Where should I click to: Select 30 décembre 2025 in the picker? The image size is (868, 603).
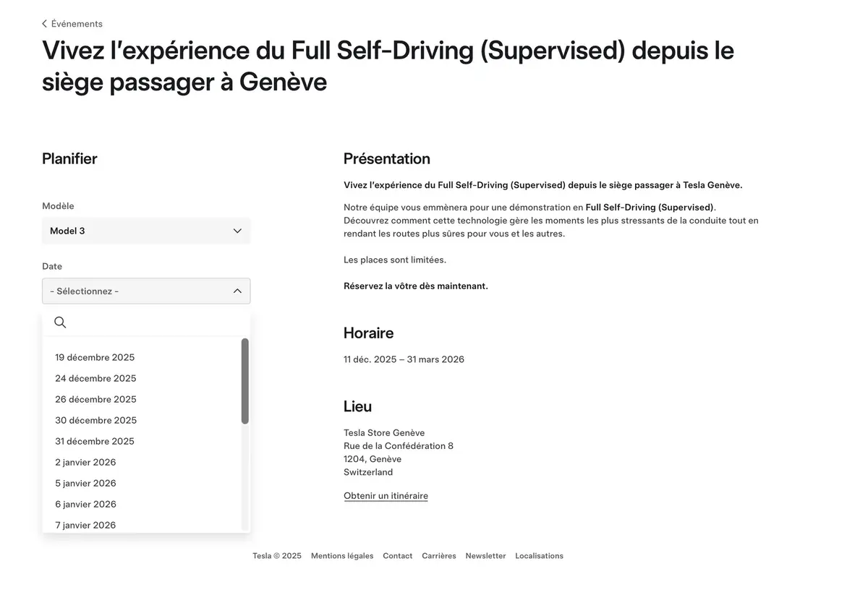[x=95, y=420]
